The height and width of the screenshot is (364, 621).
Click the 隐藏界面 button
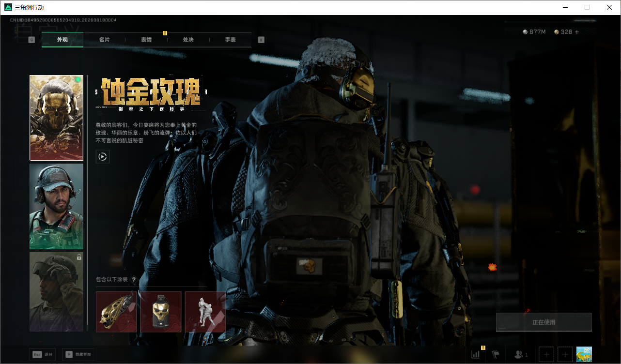point(77,354)
